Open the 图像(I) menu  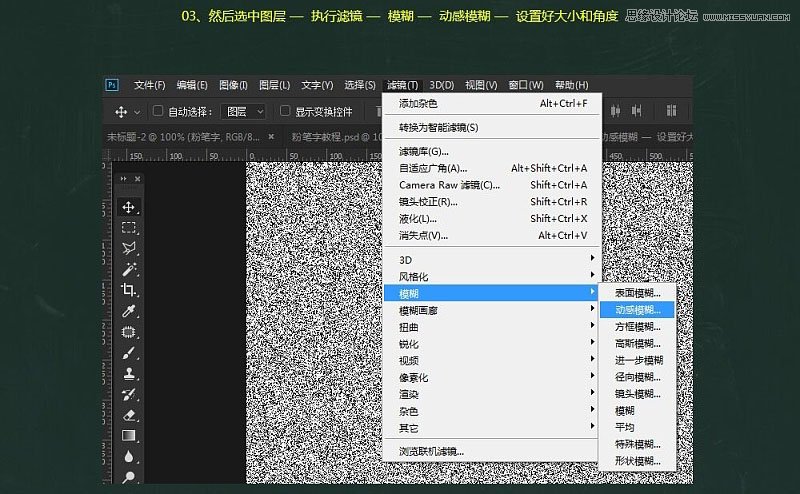click(233, 85)
